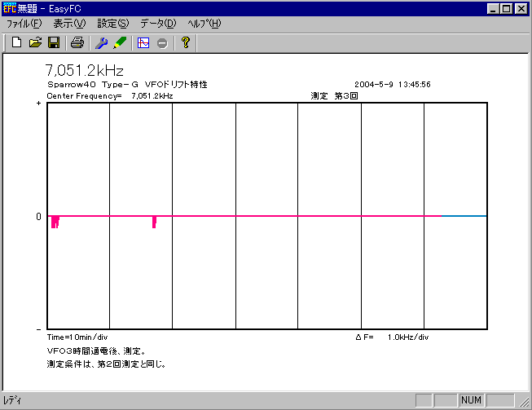Open settings via the wrench icon

click(101, 42)
